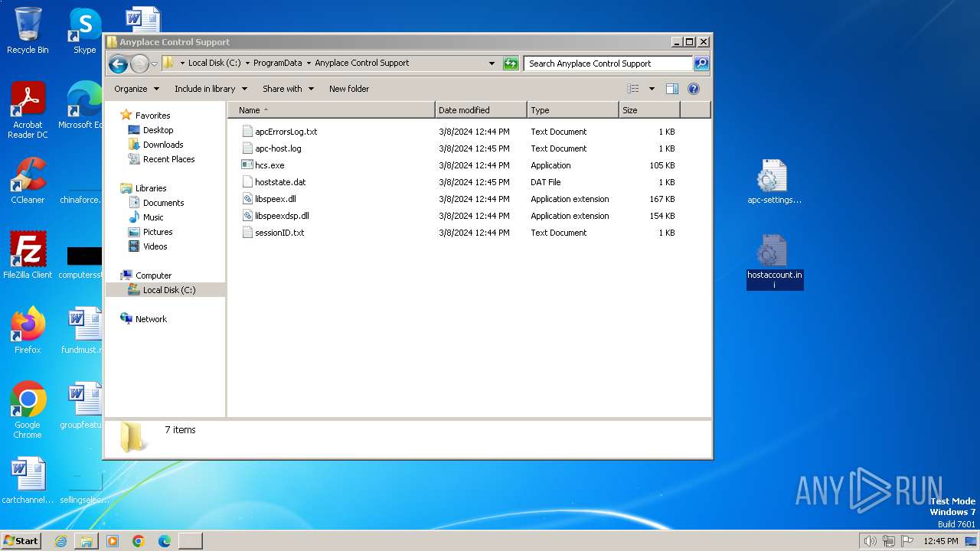Click the FileZilla Client desktop icon

coord(28,255)
